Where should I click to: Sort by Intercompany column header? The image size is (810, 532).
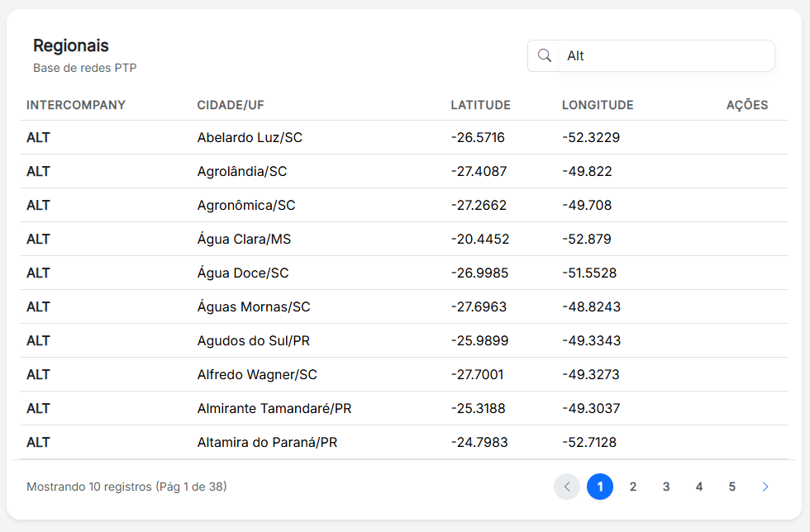tap(76, 105)
